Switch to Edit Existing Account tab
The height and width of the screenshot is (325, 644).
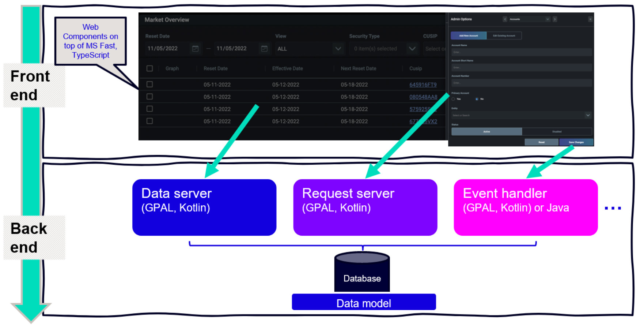[x=504, y=36]
